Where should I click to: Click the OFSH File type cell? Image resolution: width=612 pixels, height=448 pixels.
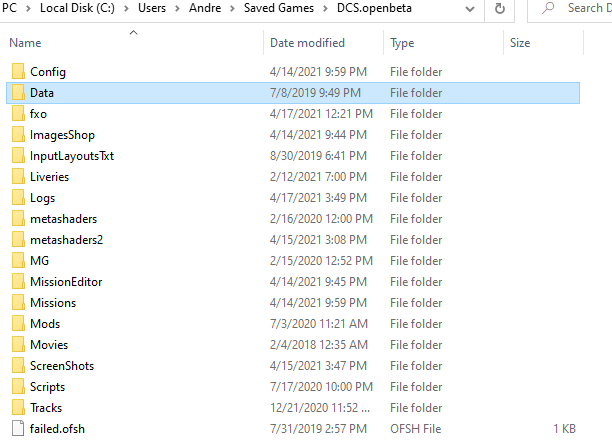(415, 429)
